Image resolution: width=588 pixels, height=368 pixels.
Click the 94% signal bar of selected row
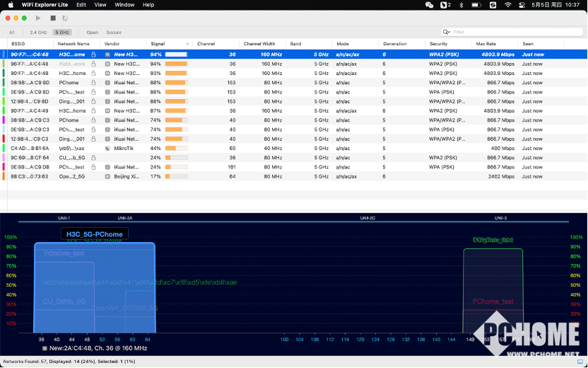coord(176,54)
